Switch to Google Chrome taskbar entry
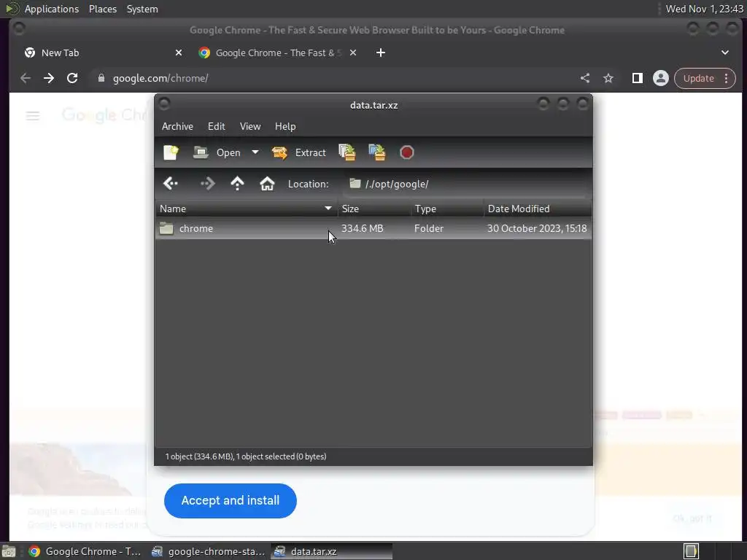This screenshot has height=560, width=747. (85, 551)
